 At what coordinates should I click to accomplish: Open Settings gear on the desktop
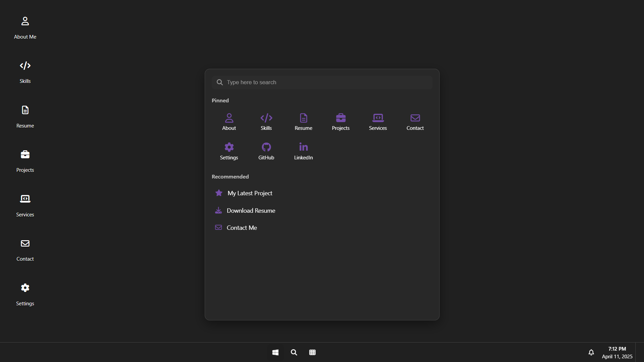25,294
